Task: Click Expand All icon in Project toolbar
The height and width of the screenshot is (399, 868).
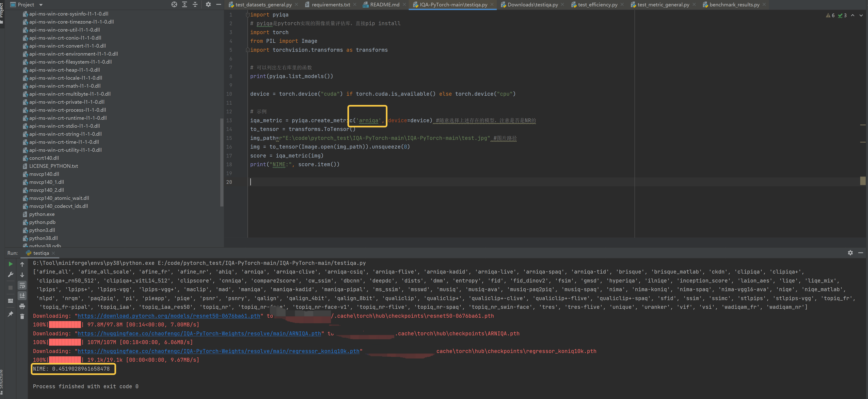Action: [185, 4]
